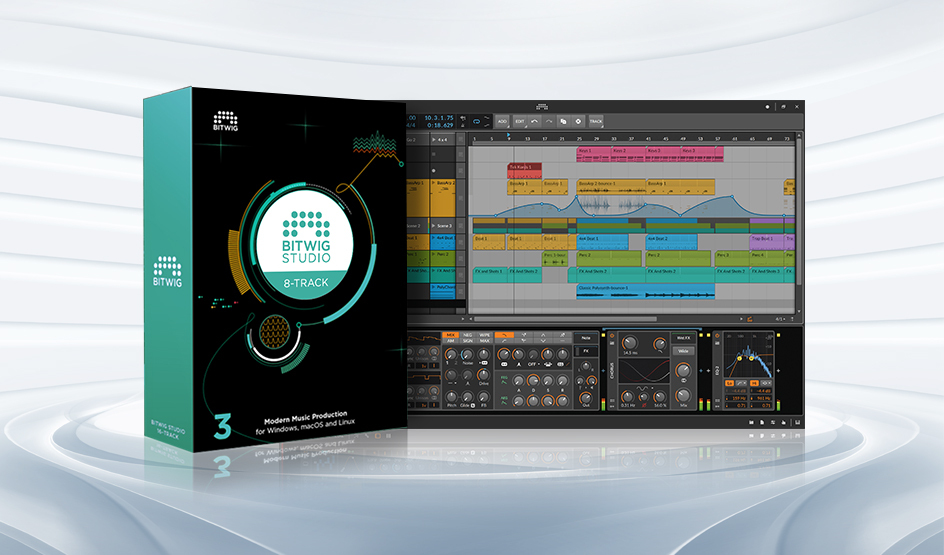Click the 961 Hz frequency field
944x555 pixels.
pos(761,398)
